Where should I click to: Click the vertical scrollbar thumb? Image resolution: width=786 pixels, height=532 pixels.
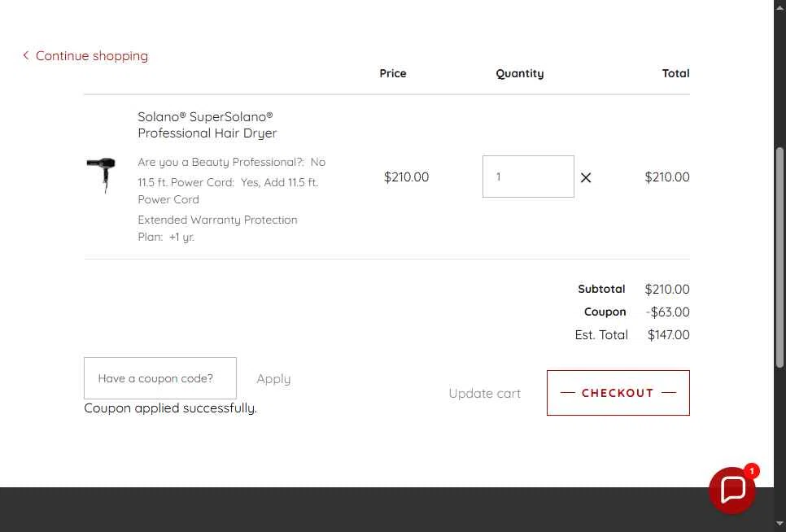tap(779, 258)
